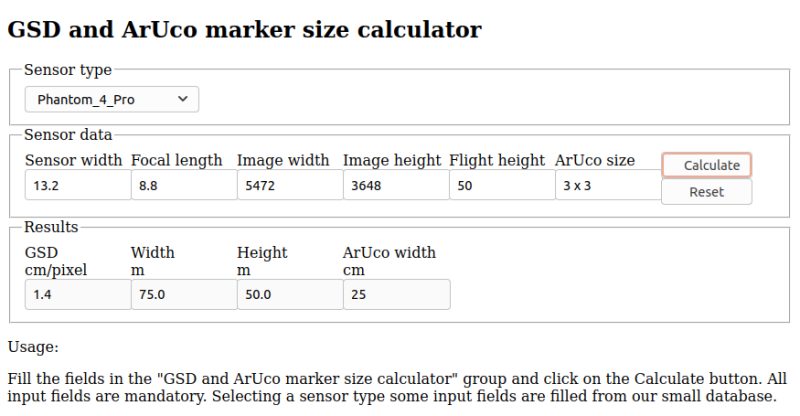Open the Phantom_4_Pro sensor type dropdown
800x416 pixels.
(x=112, y=100)
